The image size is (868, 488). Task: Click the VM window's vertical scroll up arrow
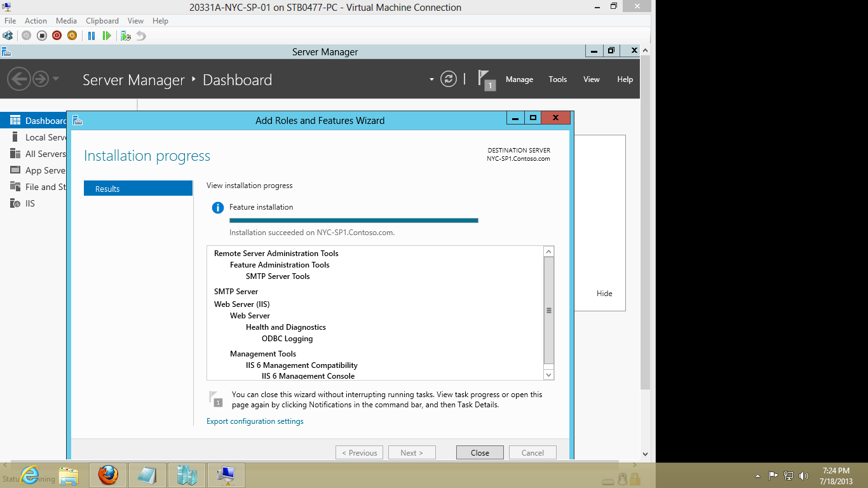(x=646, y=50)
